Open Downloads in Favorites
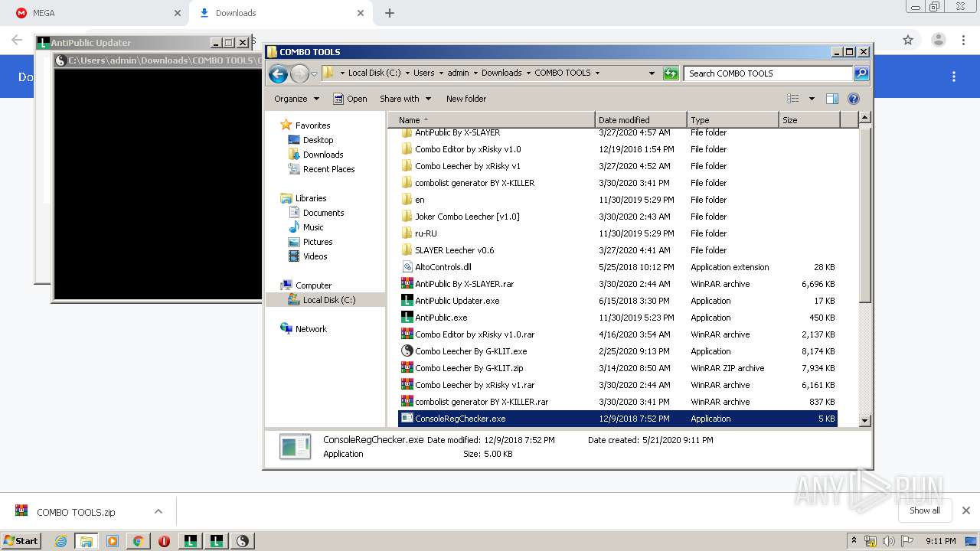980x551 pixels. point(322,155)
